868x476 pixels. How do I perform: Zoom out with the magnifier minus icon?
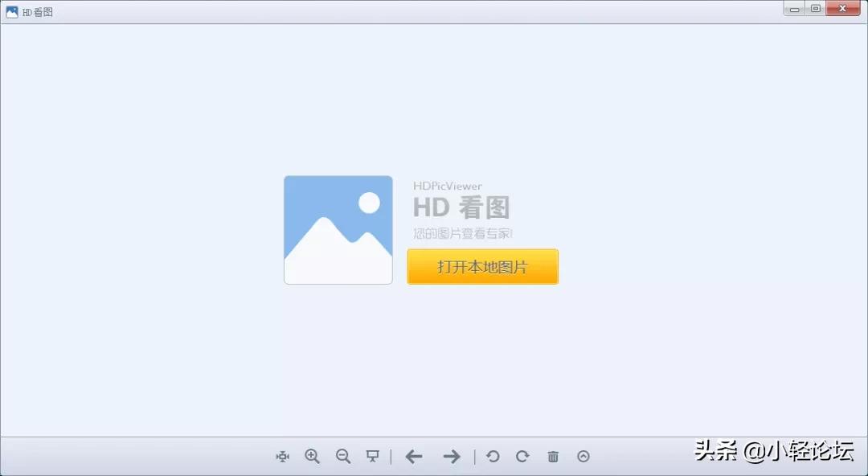(x=342, y=456)
